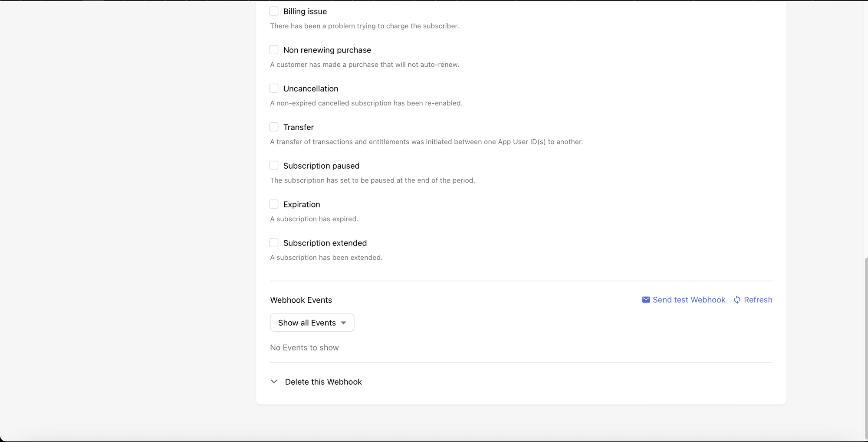Check the Non renewing purchase checkbox
This screenshot has width=868, height=442.
tap(274, 50)
